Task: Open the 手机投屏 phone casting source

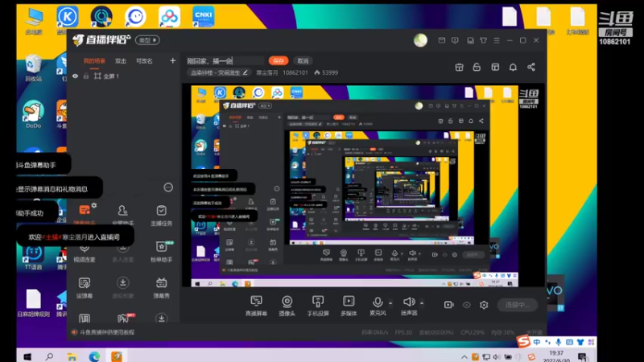Action: tap(318, 306)
